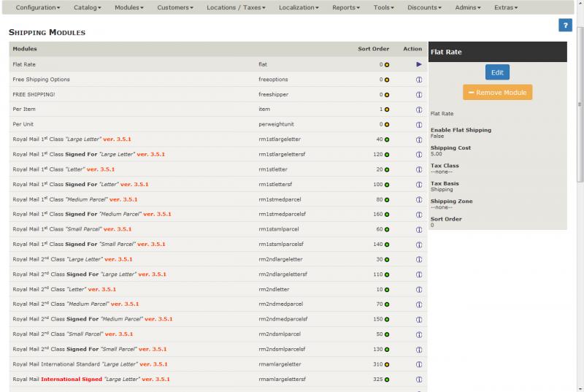The image size is (584, 392).
Task: Open info icon for rmamlargeletter row
Action: pyautogui.click(x=419, y=364)
